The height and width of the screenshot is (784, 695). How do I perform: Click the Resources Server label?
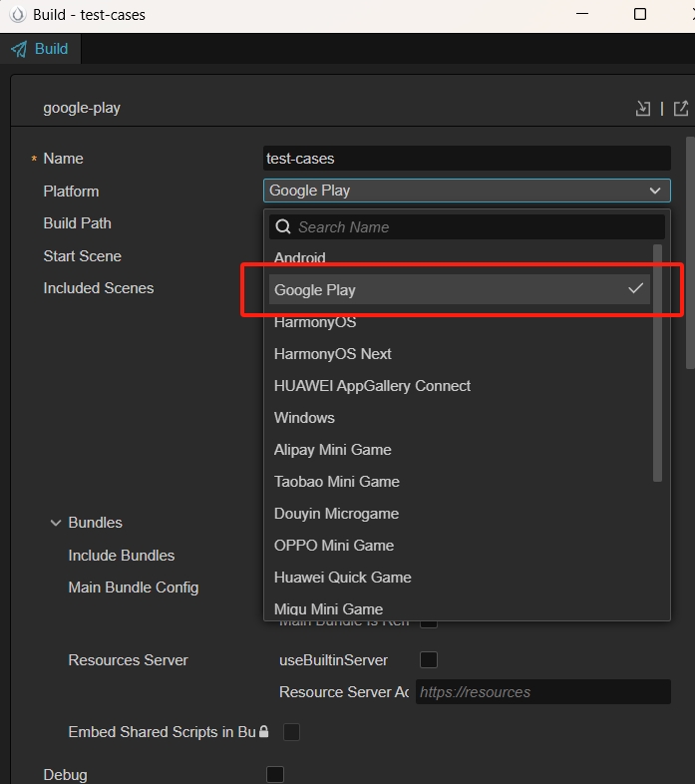(128, 660)
